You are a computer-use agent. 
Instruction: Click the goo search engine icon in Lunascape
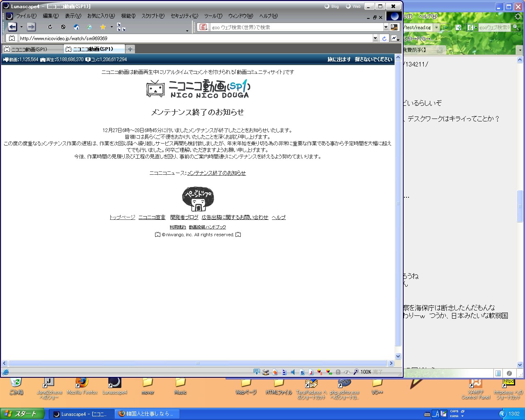[x=203, y=27]
